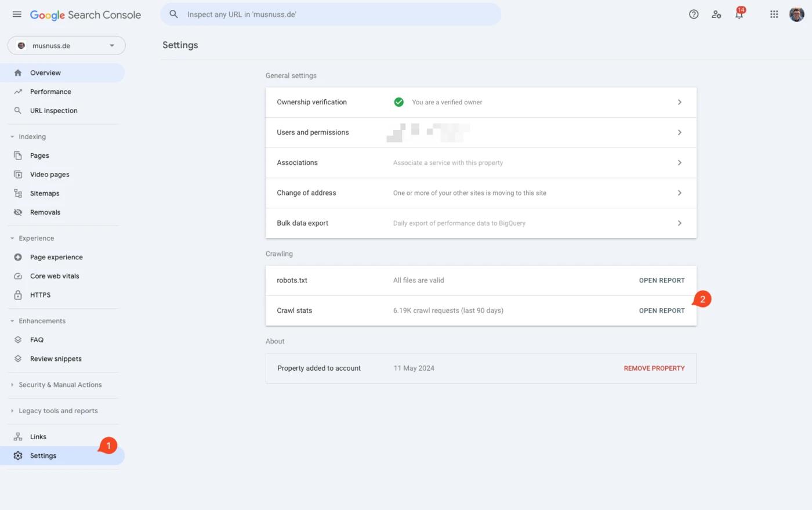Screen dimensions: 812x510
Task: Click the Sitemaps icon
Action: coord(18,193)
